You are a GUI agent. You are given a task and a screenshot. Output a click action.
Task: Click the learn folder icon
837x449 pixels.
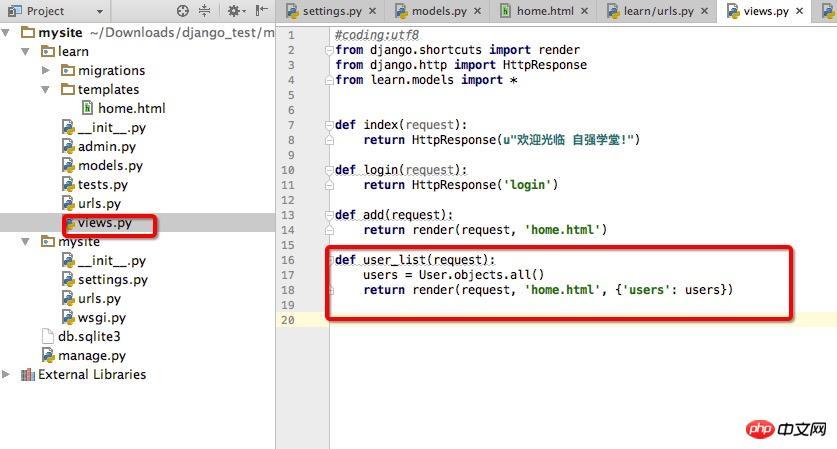point(48,52)
